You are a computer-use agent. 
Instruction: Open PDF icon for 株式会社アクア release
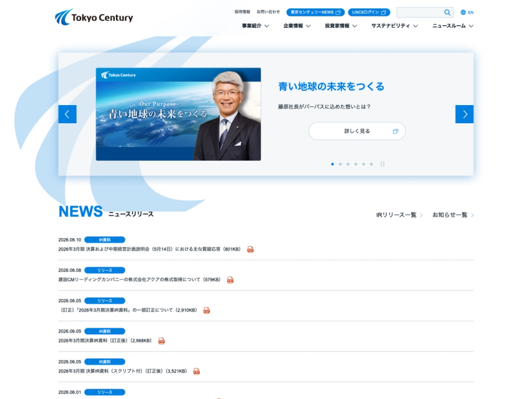coord(230,280)
